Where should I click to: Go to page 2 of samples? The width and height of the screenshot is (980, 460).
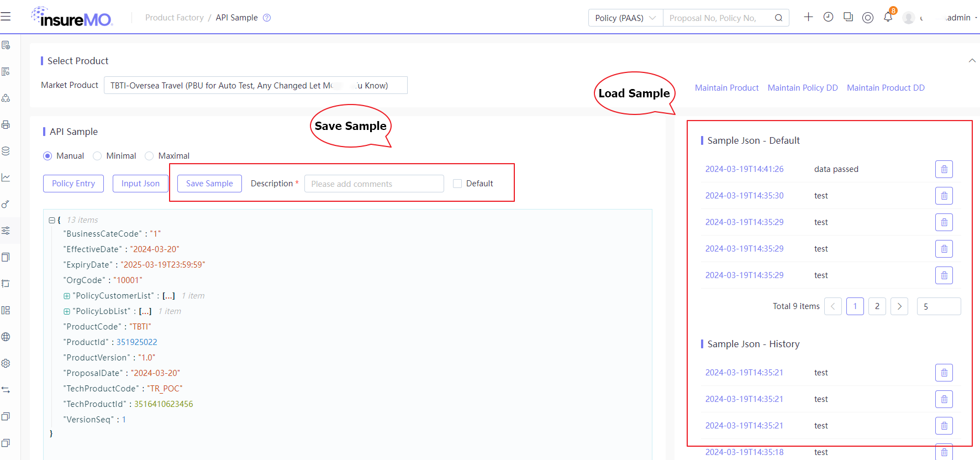click(x=877, y=306)
